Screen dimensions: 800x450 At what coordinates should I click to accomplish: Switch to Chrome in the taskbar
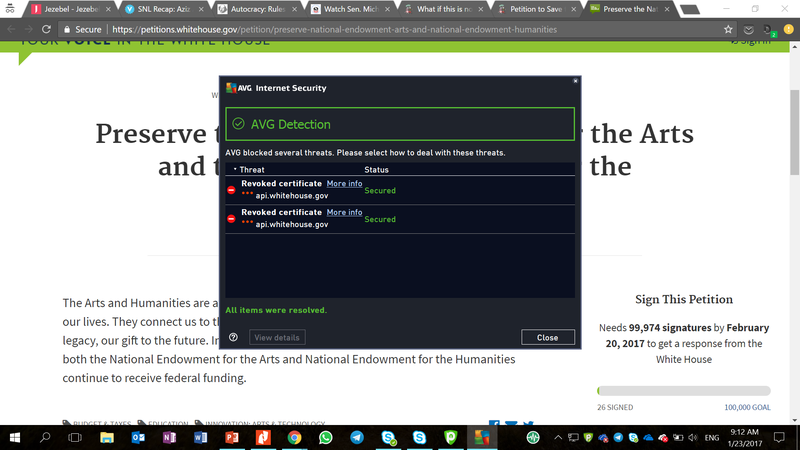[x=294, y=438]
